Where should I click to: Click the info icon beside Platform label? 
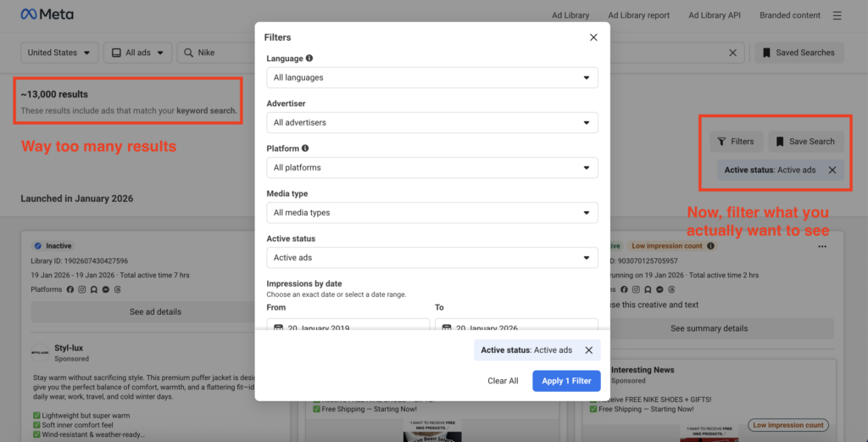click(306, 148)
